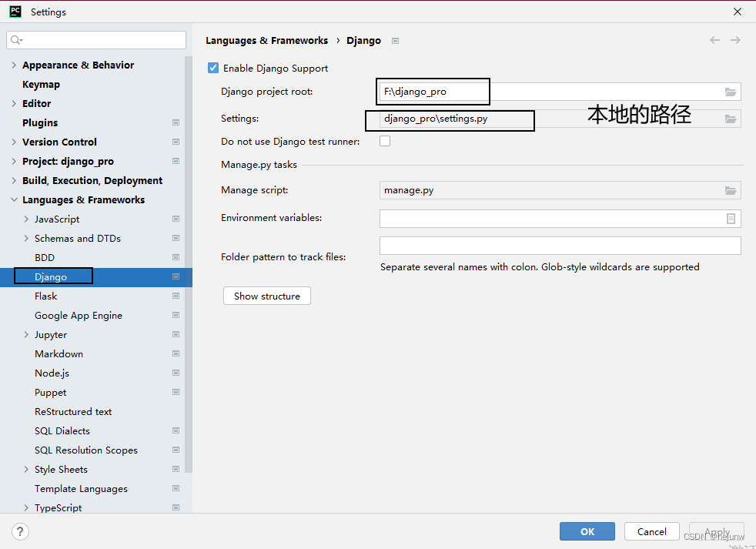Check Do not use Django test runner
The image size is (756, 549).
tap(385, 141)
